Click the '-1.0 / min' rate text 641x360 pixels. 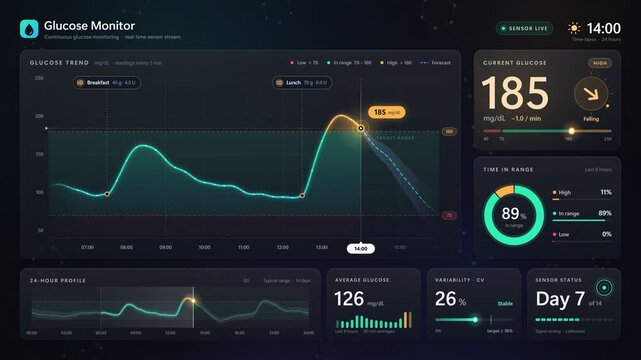coord(526,119)
